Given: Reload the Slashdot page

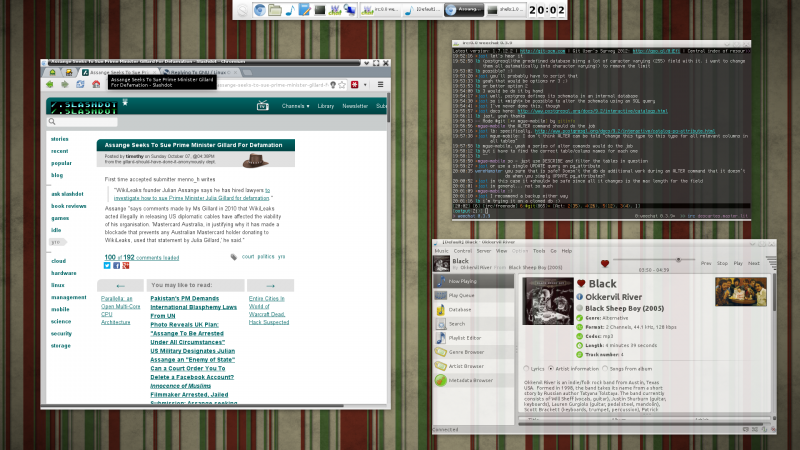Looking at the screenshot, I should (80, 85).
